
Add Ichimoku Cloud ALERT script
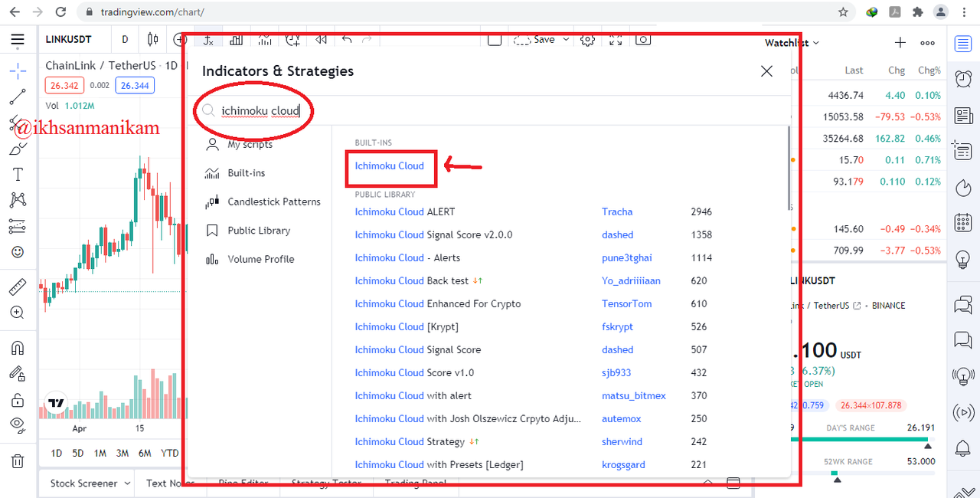(405, 211)
